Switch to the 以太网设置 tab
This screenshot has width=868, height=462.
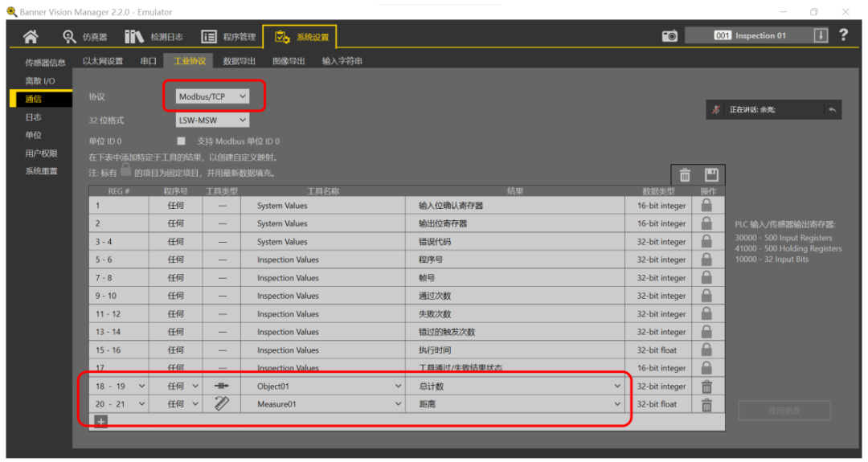tap(103, 61)
